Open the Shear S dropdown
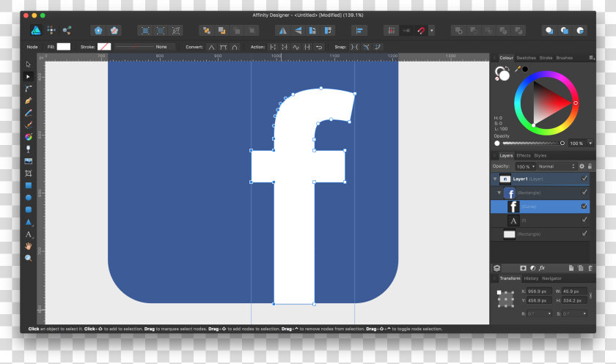Image resolution: width=616 pixels, height=364 pixels. 584,313
